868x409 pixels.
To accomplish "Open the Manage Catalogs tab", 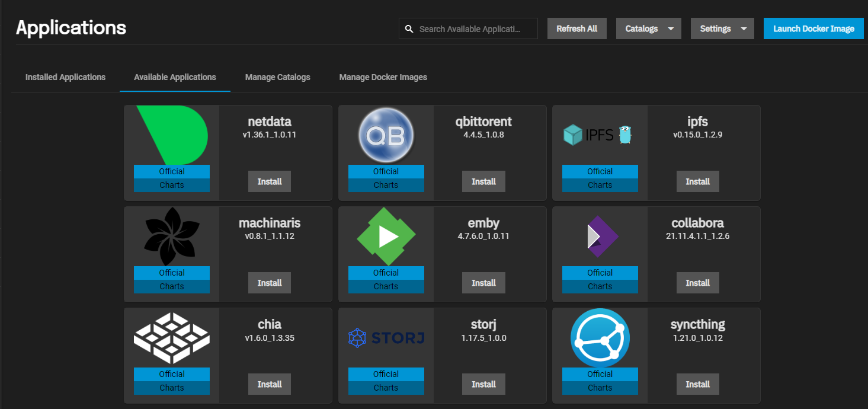I will click(x=277, y=77).
